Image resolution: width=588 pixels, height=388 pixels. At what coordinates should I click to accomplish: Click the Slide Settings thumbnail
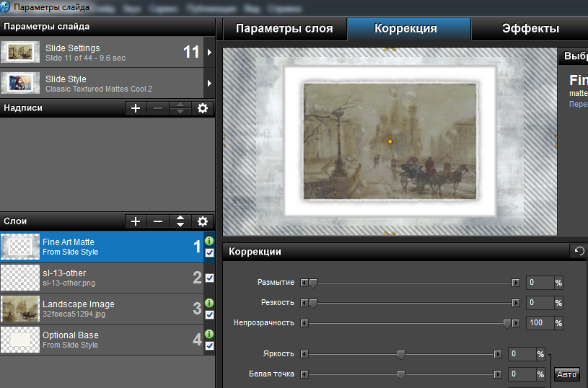click(x=20, y=52)
